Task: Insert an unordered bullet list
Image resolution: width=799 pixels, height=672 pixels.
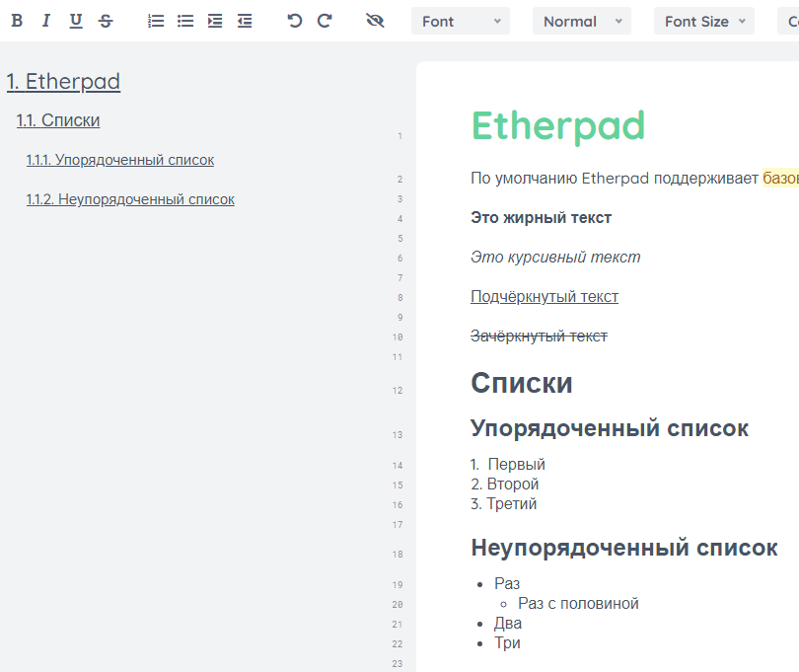Action: [x=185, y=21]
